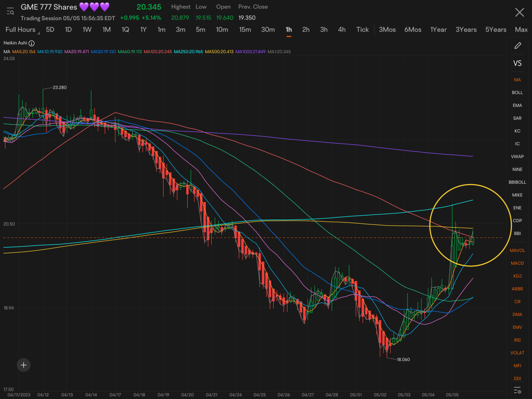Open the CR sub-indicator

point(517,302)
